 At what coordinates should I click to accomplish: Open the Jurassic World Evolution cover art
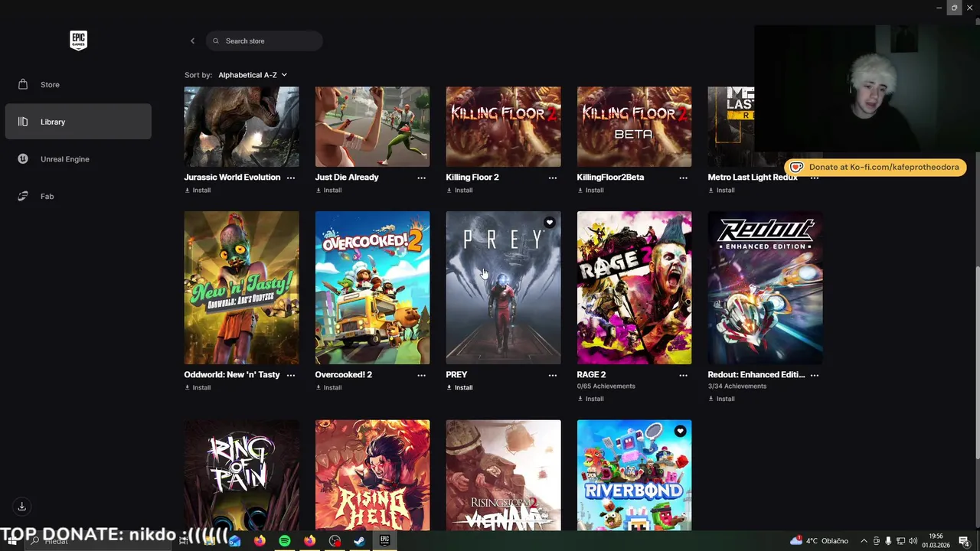coord(241,126)
